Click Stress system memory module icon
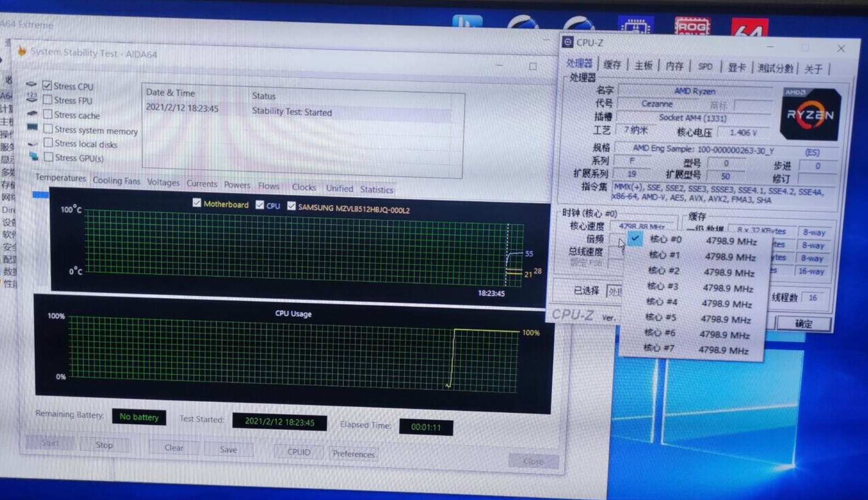The height and width of the screenshot is (500, 868). [32, 127]
